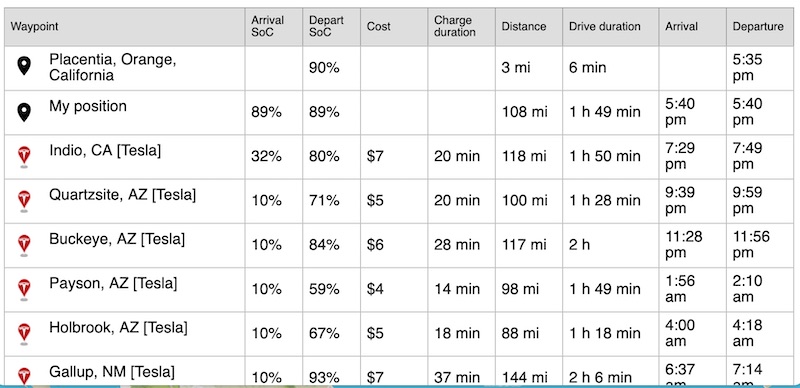Open Quartzsite, AZ [Tesla] waypoint

[122, 195]
